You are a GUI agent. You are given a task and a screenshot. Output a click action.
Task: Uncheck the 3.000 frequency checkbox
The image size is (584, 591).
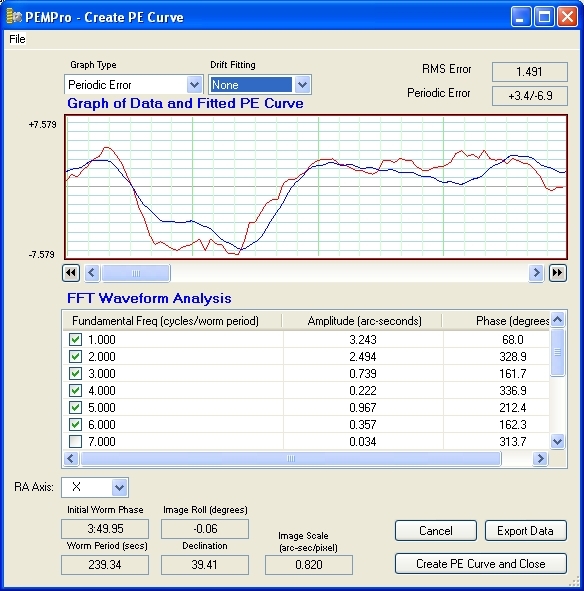coord(75,374)
